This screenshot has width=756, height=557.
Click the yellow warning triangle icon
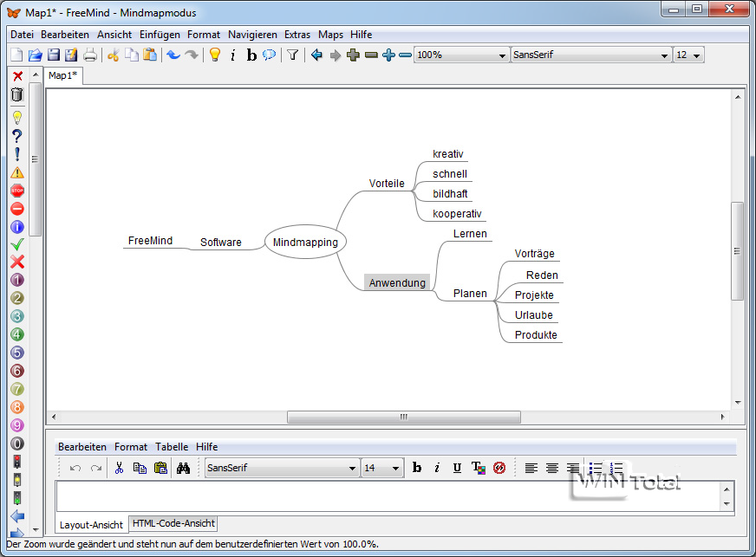coord(17,172)
